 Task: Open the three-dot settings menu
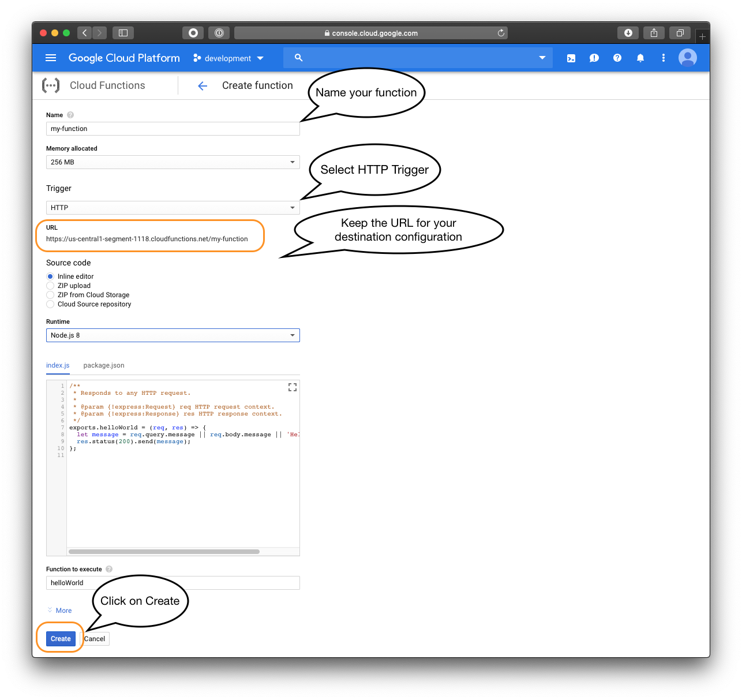(663, 58)
